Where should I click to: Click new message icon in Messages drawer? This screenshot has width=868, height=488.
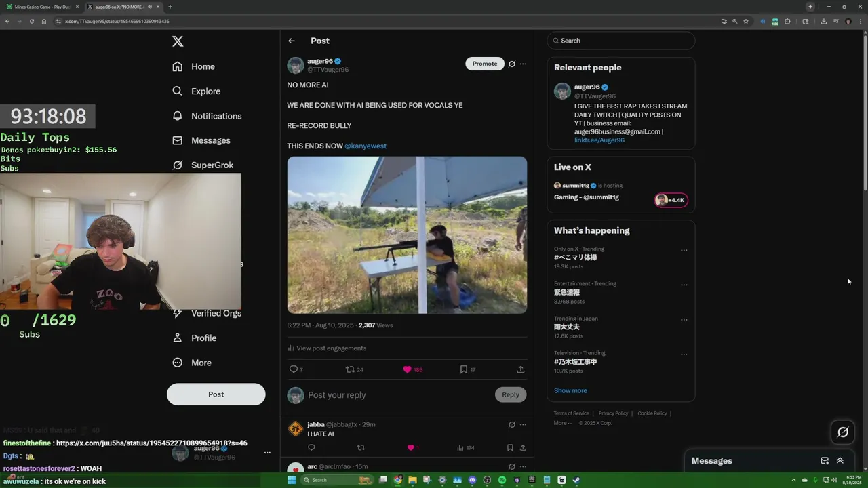[x=825, y=460]
